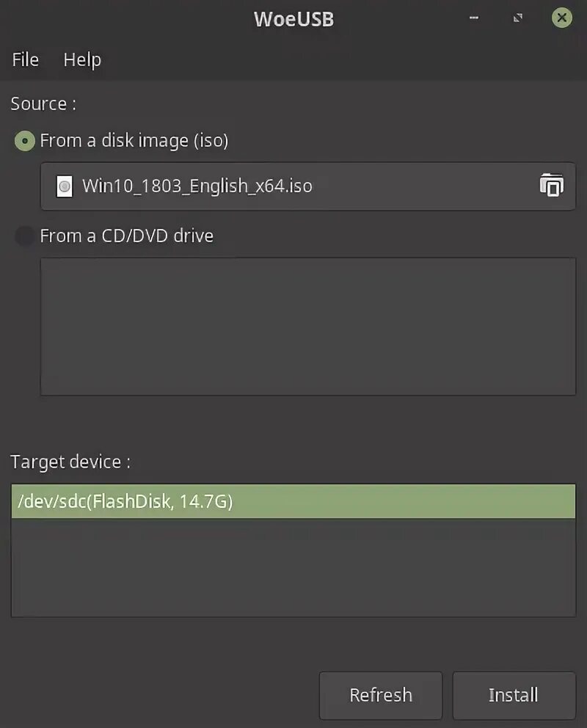Click the browse-files icon in the ISO chooser
The width and height of the screenshot is (587, 728).
[551, 186]
